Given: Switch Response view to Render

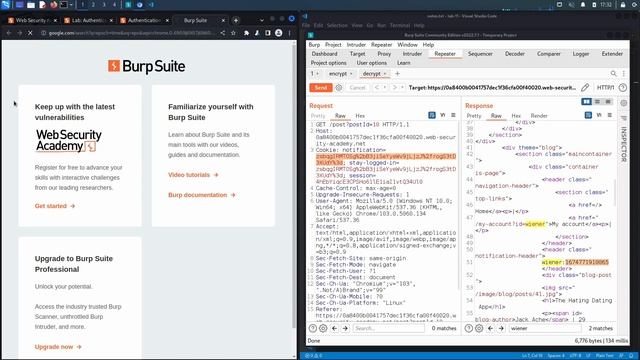Looking at the screenshot, I should tap(539, 116).
